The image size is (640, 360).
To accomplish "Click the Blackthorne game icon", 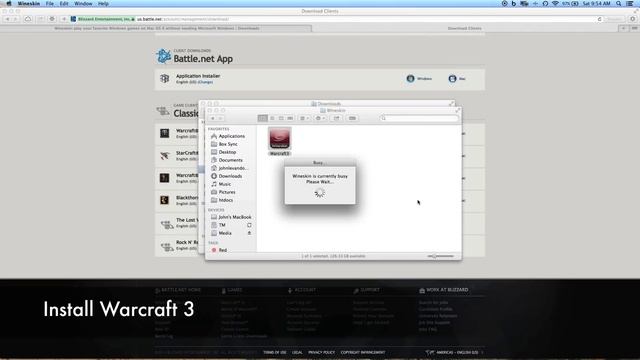I will point(164,200).
